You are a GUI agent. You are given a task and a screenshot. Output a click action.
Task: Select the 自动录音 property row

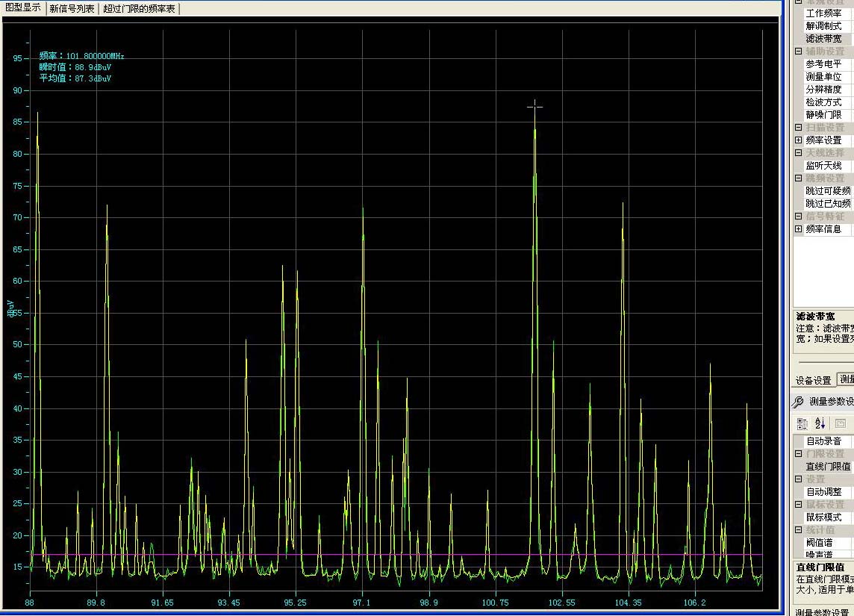(x=823, y=441)
